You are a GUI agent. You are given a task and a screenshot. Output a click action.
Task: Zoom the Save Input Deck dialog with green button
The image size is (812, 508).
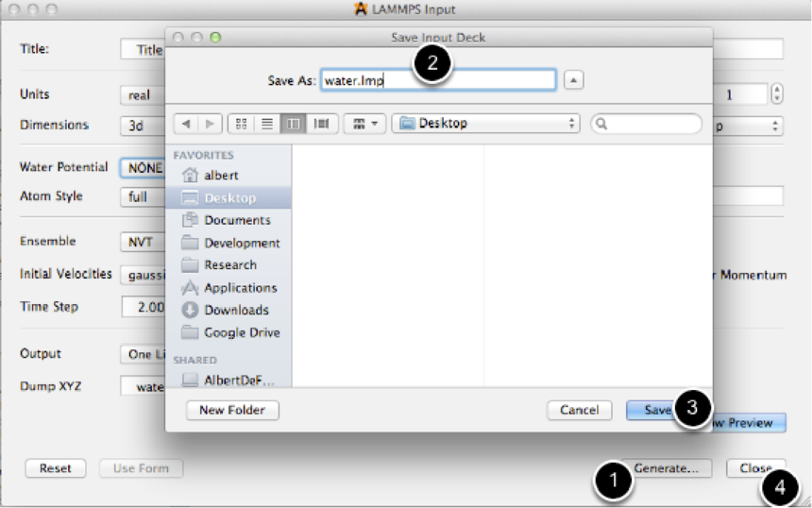coord(215,37)
